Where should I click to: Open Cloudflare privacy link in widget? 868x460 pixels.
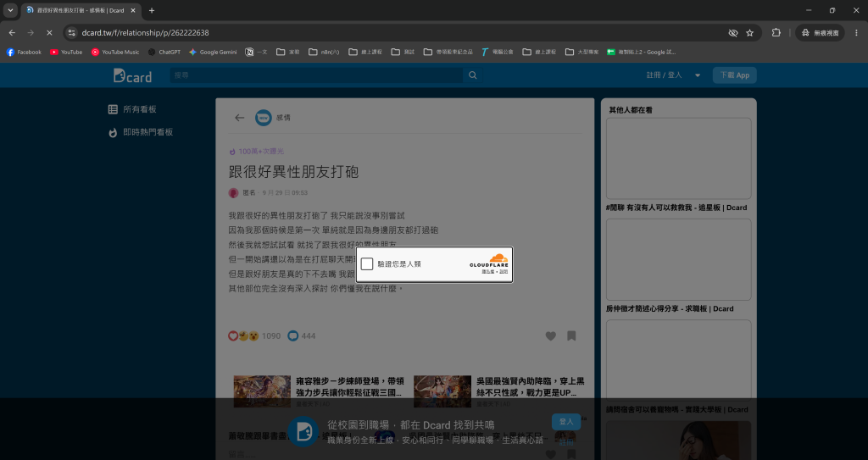487,272
